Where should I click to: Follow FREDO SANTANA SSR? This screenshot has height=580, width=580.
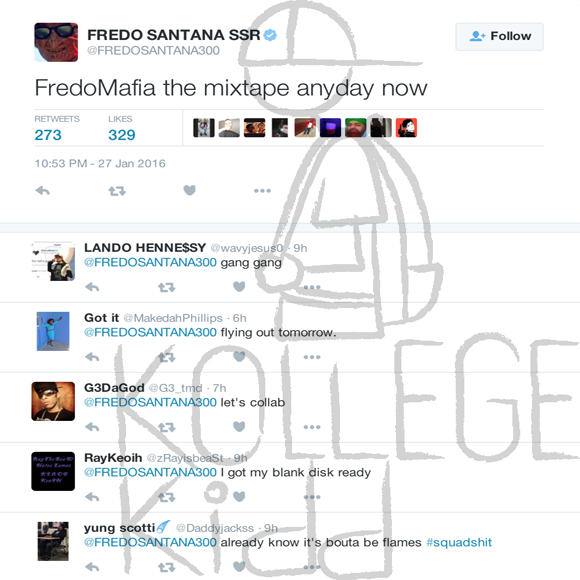(x=499, y=36)
